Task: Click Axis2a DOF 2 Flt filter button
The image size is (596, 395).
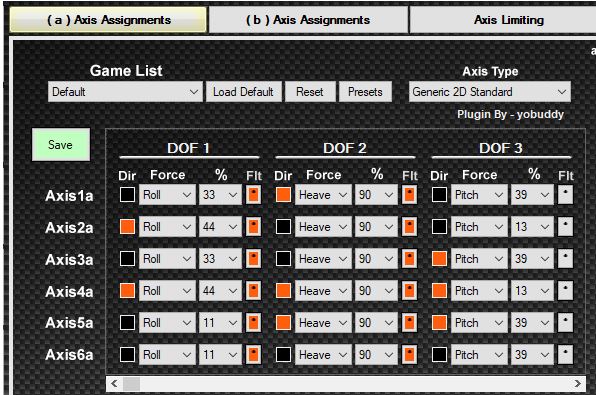Action: coord(409,227)
